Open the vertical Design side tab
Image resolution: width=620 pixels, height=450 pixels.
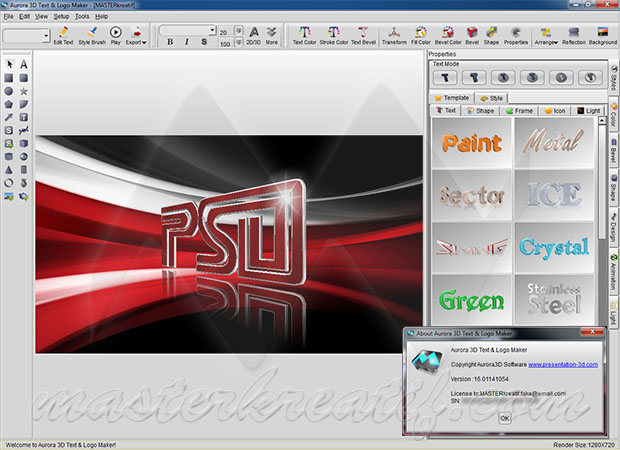pos(614,228)
